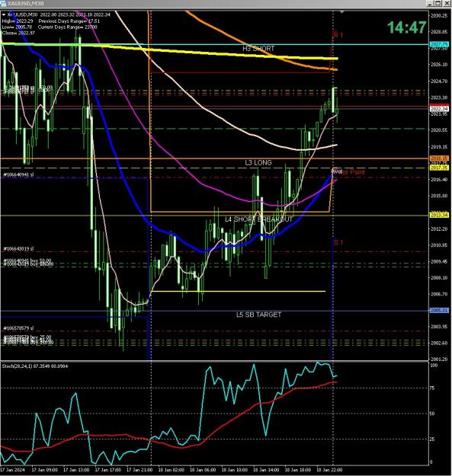The image size is (452, 476).
Task: Select the red S1 support label
Action: point(338,242)
